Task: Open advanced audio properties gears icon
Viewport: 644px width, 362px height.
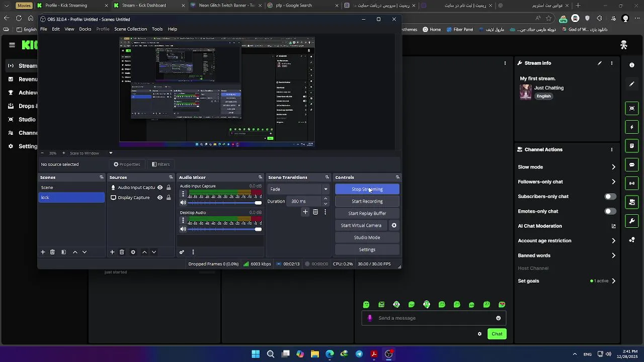Action: tap(182, 252)
